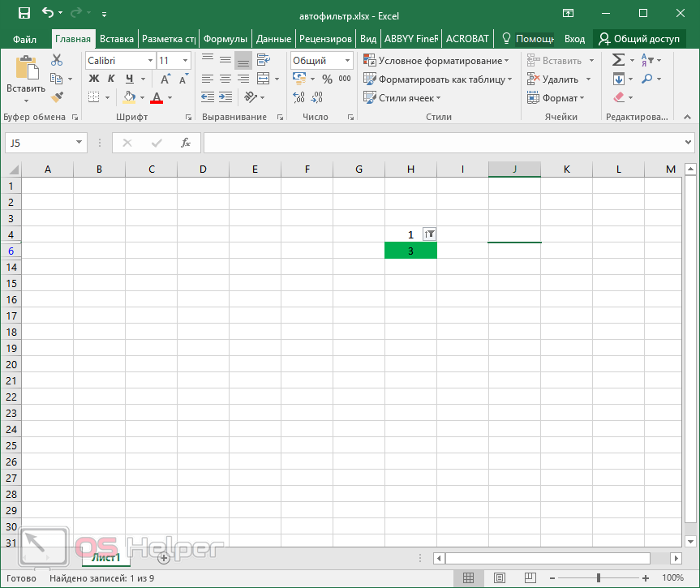Save the workbook with the floppy icon
Image resolution: width=700 pixels, height=588 pixels.
(x=24, y=14)
